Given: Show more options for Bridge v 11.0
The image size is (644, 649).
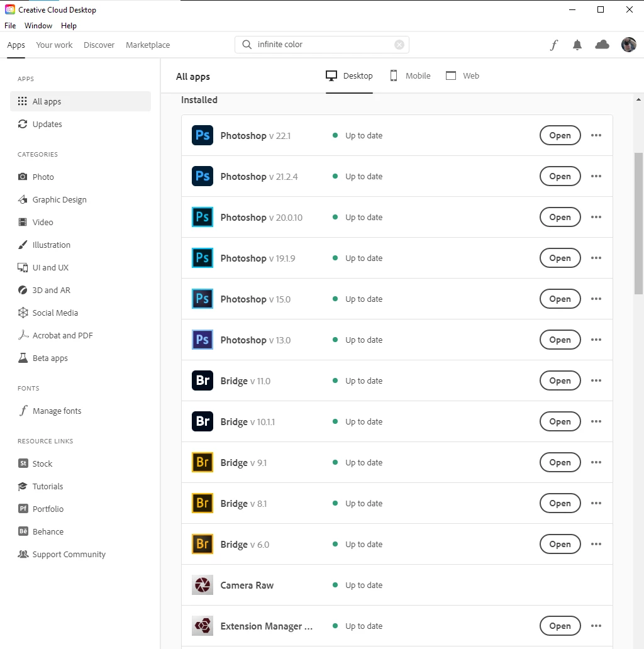Looking at the screenshot, I should click(x=596, y=381).
